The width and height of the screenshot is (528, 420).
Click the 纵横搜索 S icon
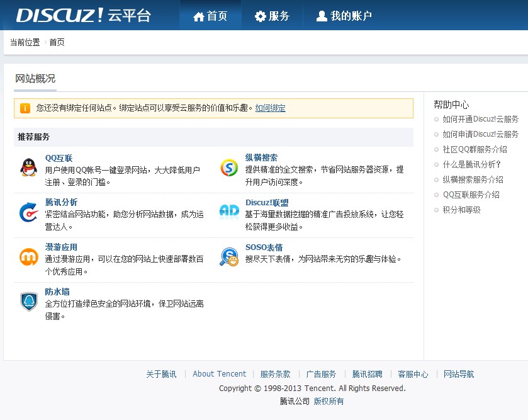[229, 167]
